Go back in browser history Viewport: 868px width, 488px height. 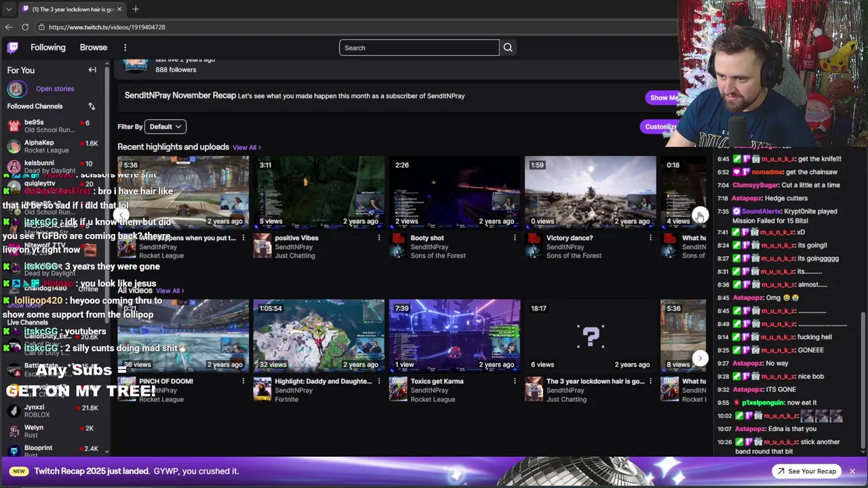pos(9,27)
